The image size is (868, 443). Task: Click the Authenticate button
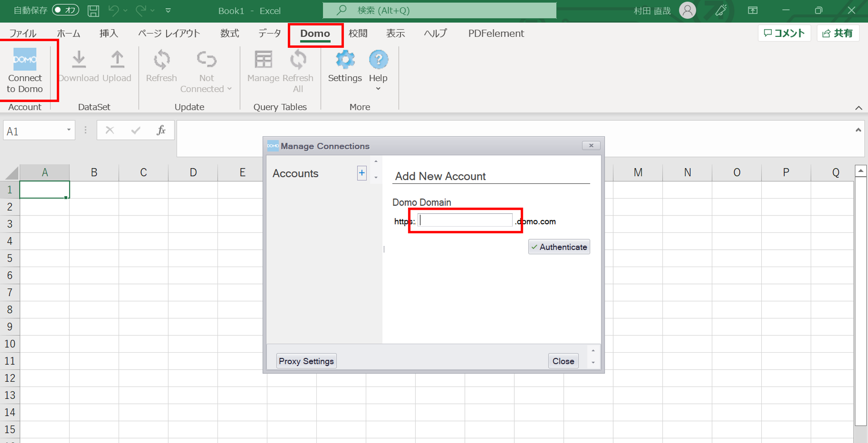point(559,247)
